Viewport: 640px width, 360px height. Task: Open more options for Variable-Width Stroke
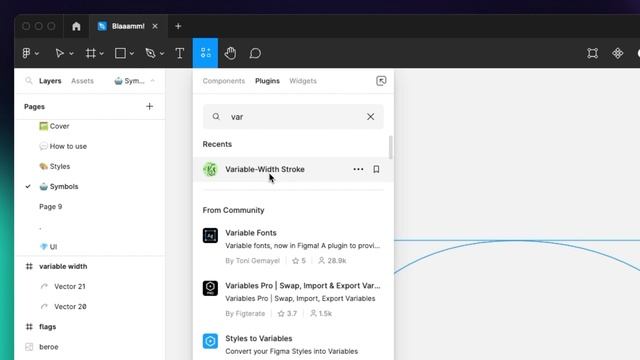point(358,169)
